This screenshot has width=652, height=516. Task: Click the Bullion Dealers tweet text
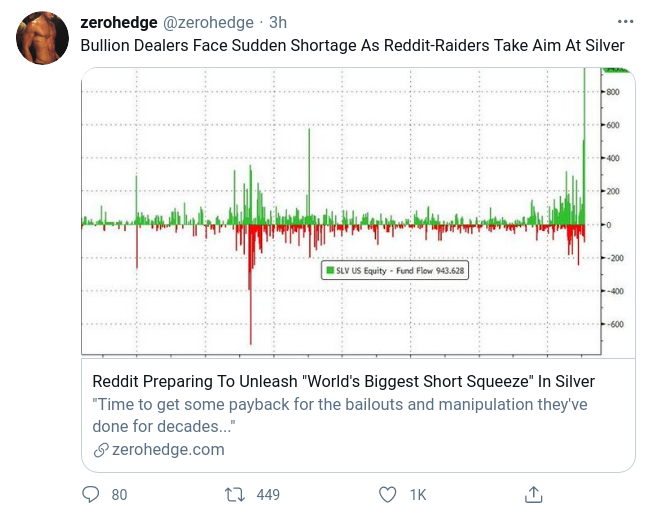352,46
